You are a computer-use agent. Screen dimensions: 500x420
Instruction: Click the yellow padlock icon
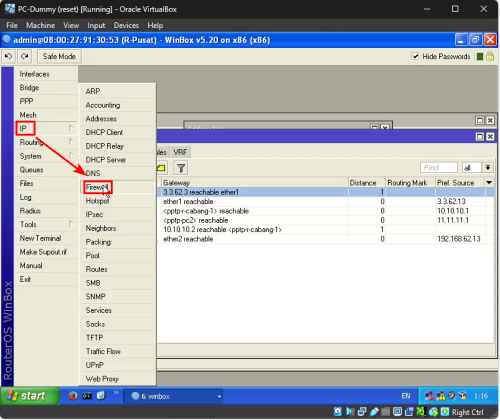[490, 56]
